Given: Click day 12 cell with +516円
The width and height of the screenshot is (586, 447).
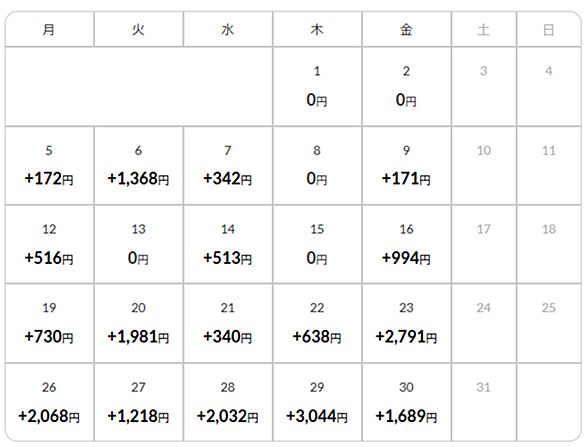Looking at the screenshot, I should pyautogui.click(x=49, y=244).
